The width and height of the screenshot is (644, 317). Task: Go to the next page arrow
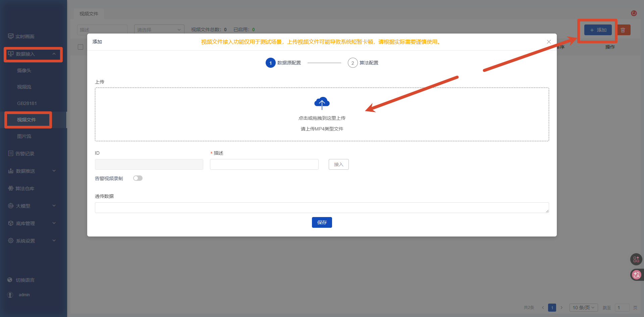coord(561,307)
